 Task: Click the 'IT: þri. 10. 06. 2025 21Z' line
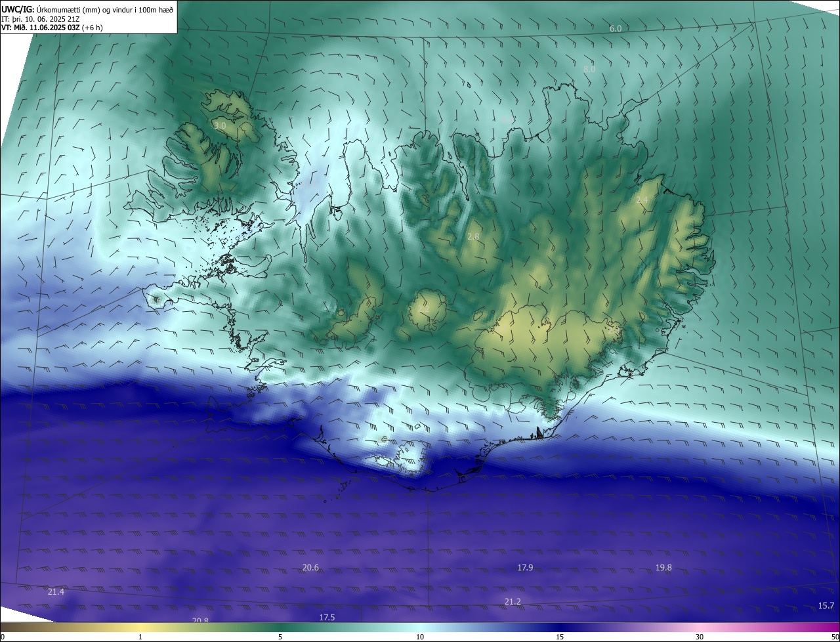click(41, 18)
